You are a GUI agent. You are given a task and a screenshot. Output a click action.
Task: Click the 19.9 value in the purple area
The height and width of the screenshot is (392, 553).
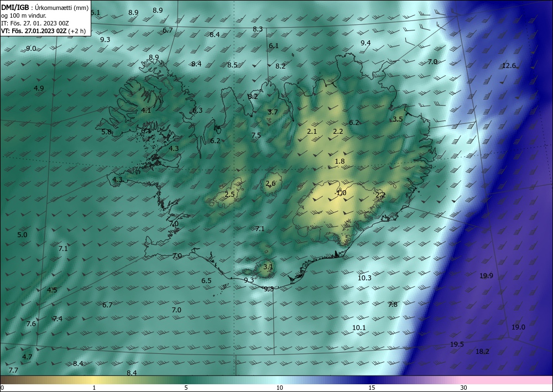[x=486, y=276]
